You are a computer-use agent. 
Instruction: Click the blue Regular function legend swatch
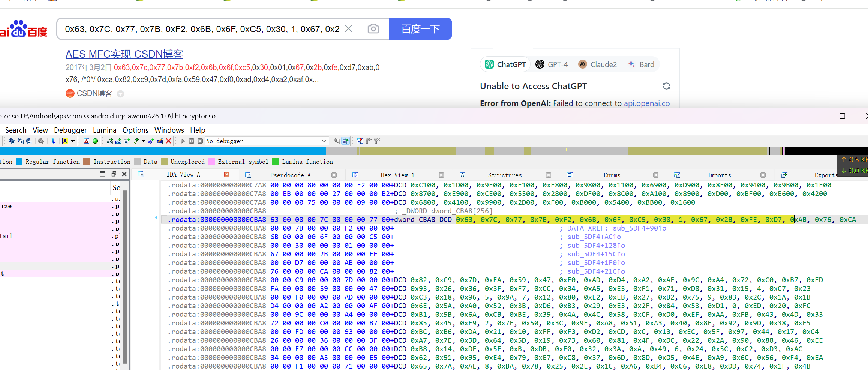[x=19, y=162]
